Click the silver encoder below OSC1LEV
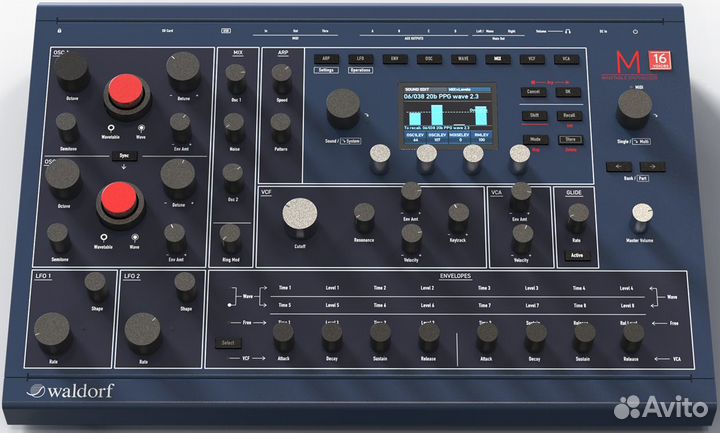This screenshot has height=433, width=720. click(x=380, y=158)
